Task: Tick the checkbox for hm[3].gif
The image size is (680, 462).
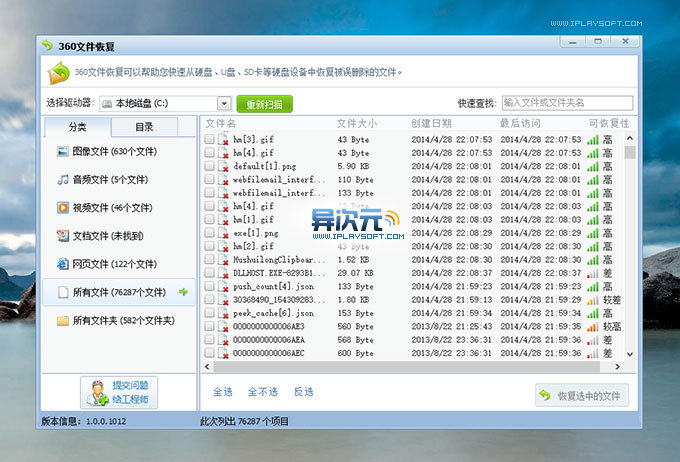Action: click(209, 139)
